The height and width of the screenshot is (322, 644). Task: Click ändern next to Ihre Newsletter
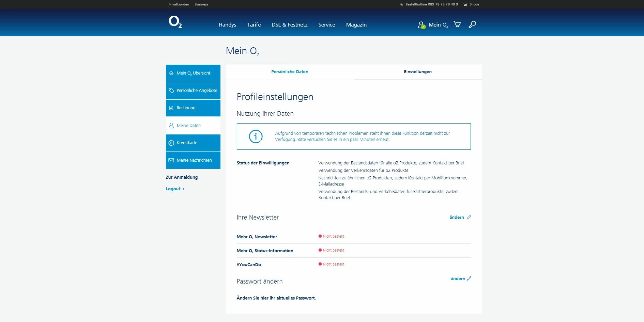457,218
